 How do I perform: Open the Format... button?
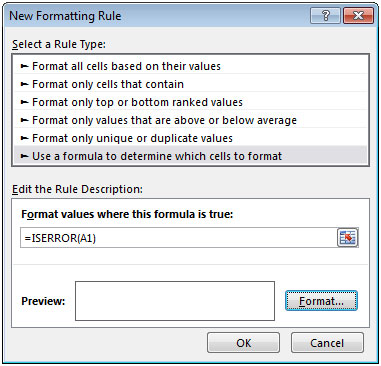(321, 301)
